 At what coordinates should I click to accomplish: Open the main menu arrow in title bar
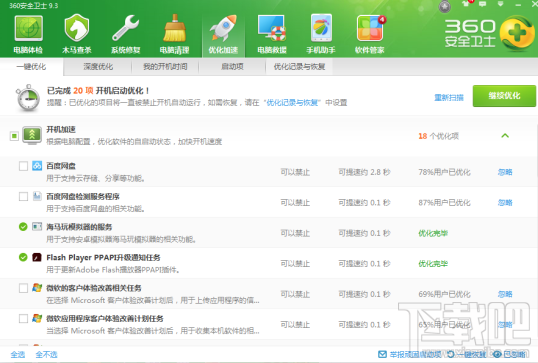pyautogui.click(x=501, y=4)
